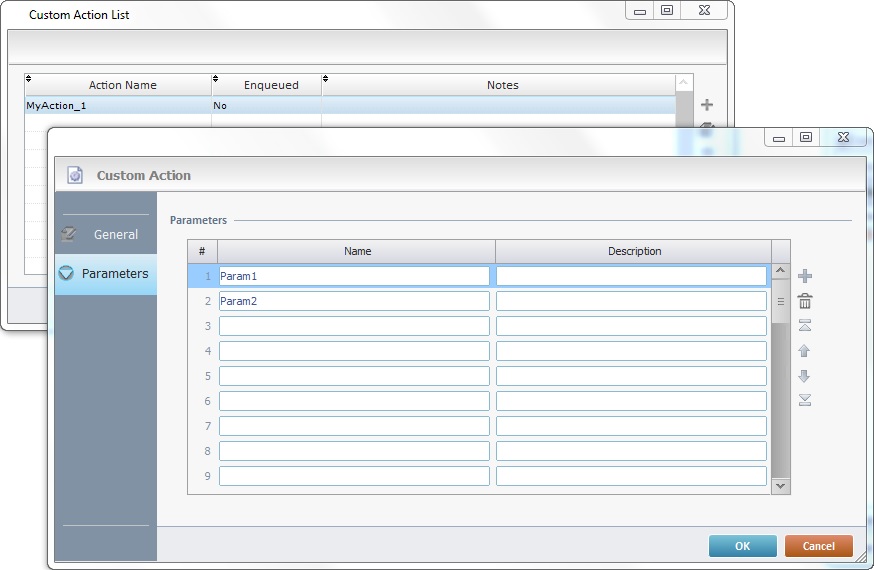Click the Param2 name field

pos(354,301)
